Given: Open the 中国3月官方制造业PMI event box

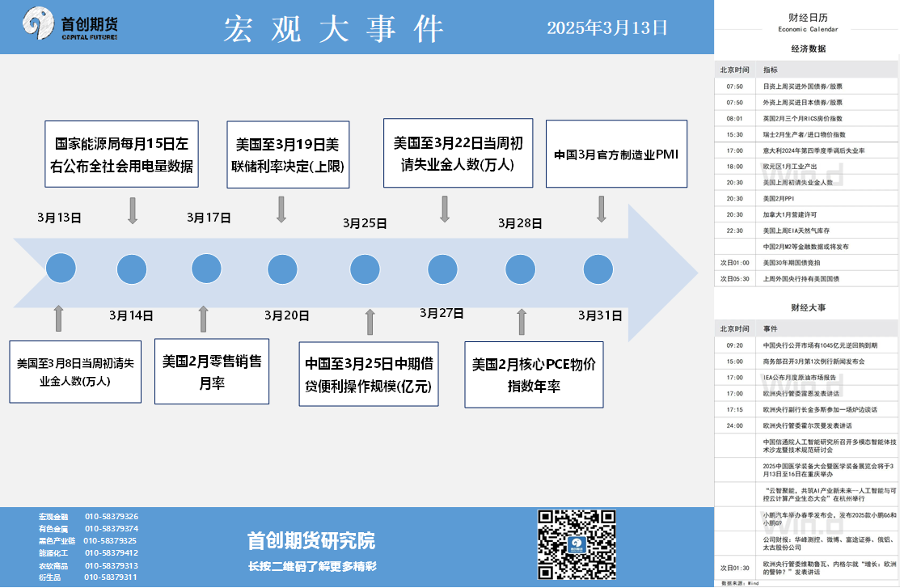Looking at the screenshot, I should coord(616,154).
